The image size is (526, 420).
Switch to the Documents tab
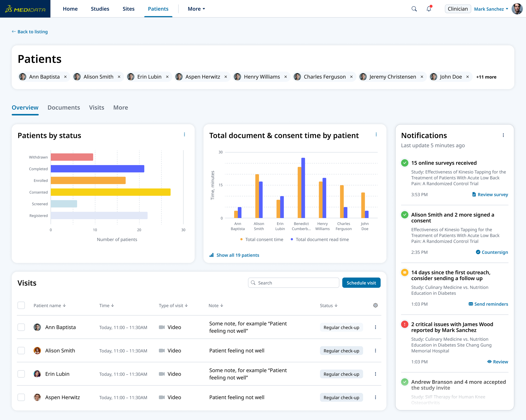point(64,107)
